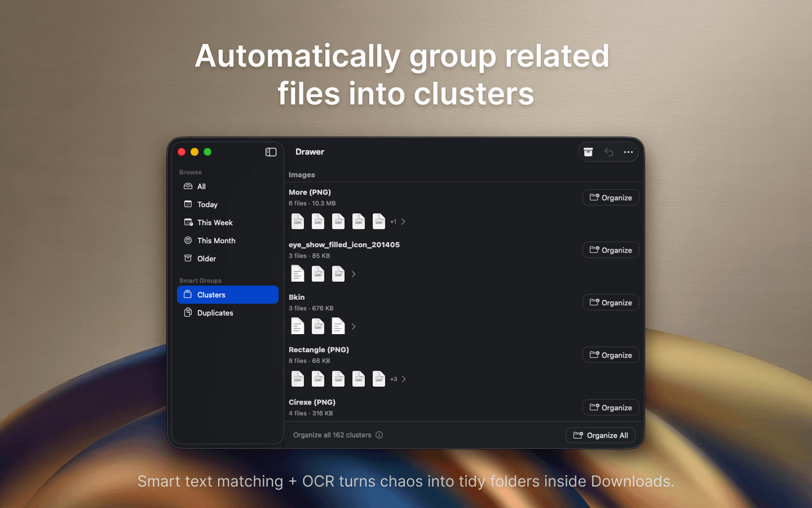The width and height of the screenshot is (812, 508).
Task: Open This Week in the sidebar
Action: [228, 222]
